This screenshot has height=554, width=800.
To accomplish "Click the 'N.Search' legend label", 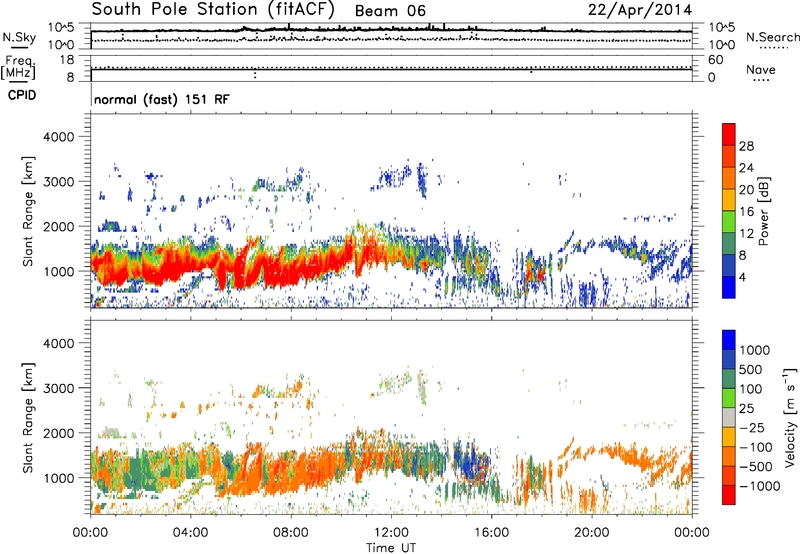I will (x=772, y=37).
